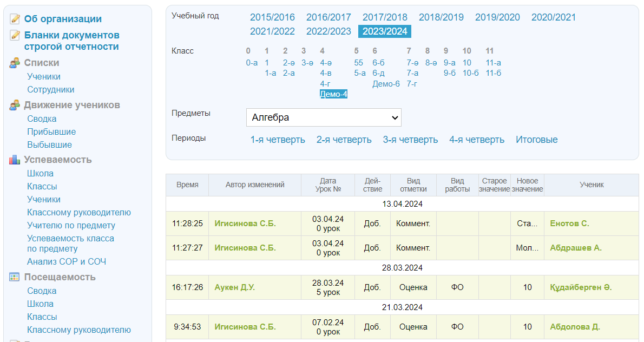Click the bar chart icon beside Успеваемость

15,160
